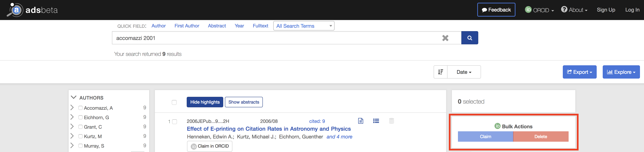Click the data products database icon
This screenshot has width=644, height=152.
pos(392,121)
